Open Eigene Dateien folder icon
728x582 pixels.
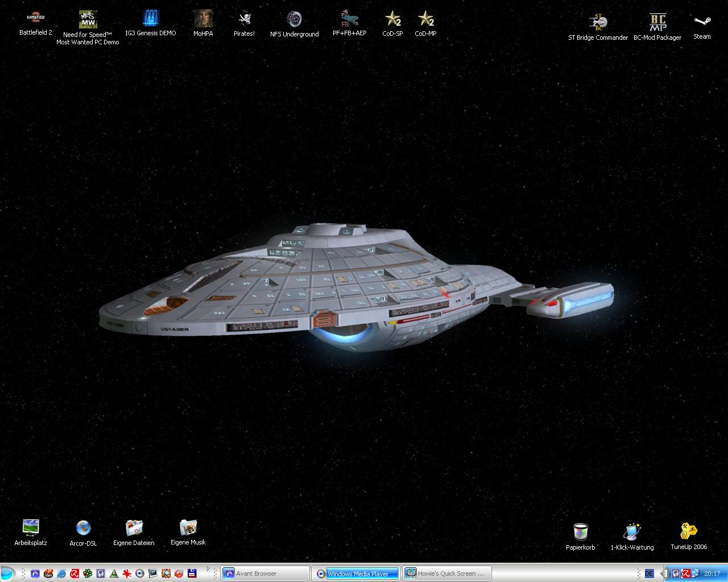(134, 533)
